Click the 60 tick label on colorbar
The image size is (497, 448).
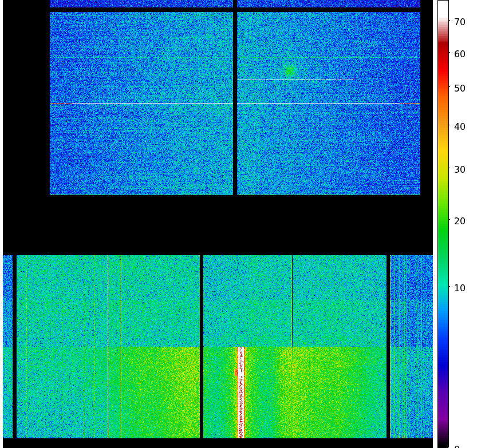pos(459,54)
